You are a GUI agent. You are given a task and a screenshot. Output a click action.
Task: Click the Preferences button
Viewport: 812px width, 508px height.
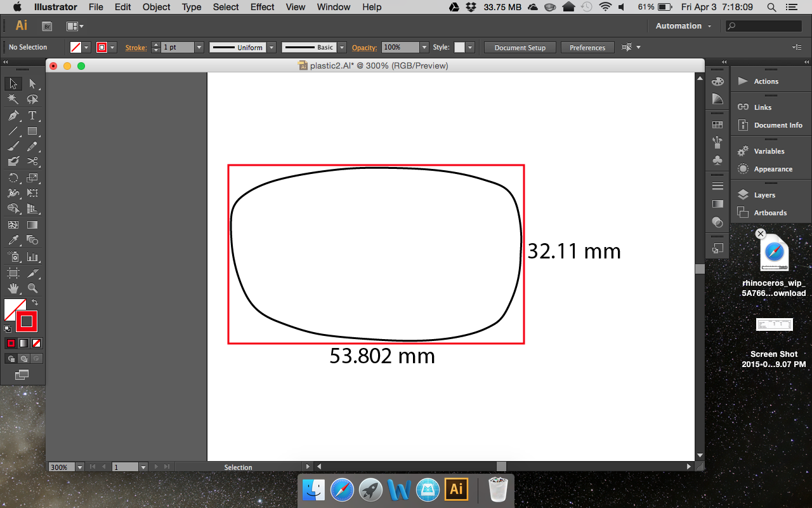click(x=587, y=48)
